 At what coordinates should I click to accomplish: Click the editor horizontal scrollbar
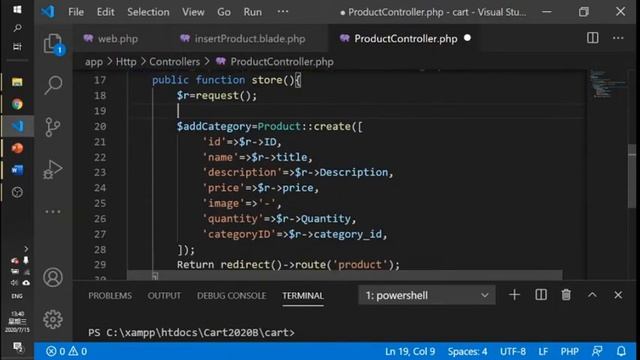pyautogui.click(x=345, y=275)
